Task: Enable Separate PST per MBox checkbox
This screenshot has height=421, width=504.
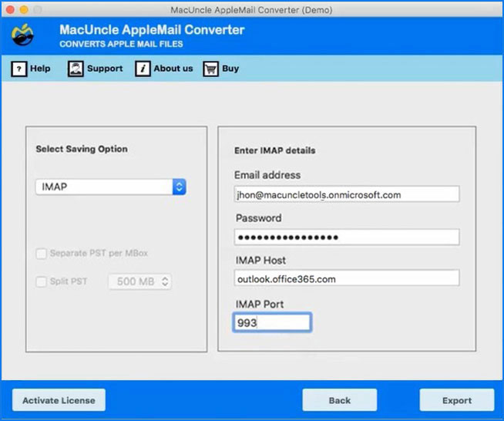Action: click(x=42, y=254)
